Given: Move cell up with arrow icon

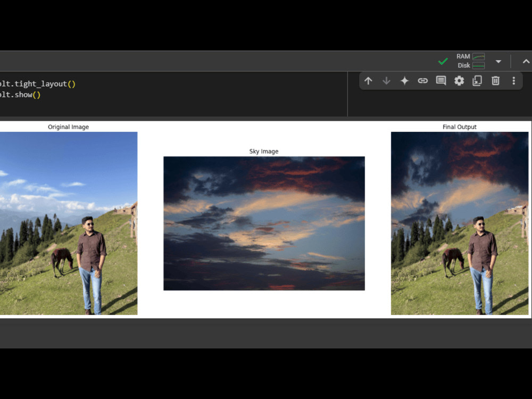Looking at the screenshot, I should 368,81.
